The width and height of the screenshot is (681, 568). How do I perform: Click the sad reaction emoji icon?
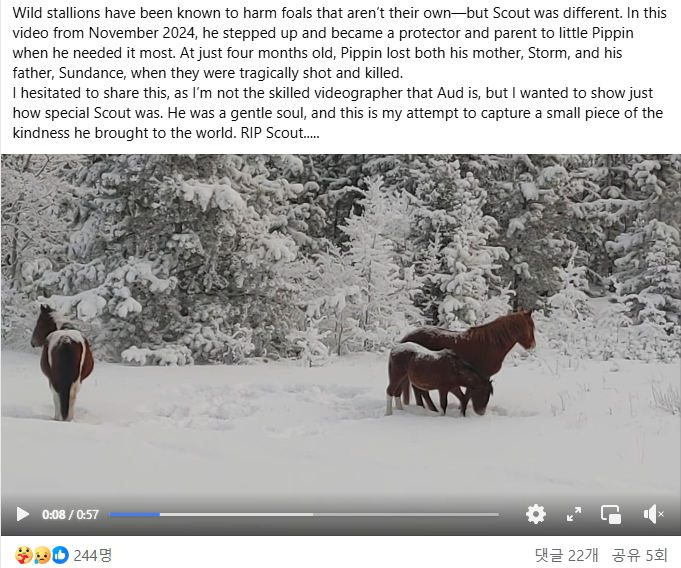tap(42, 555)
